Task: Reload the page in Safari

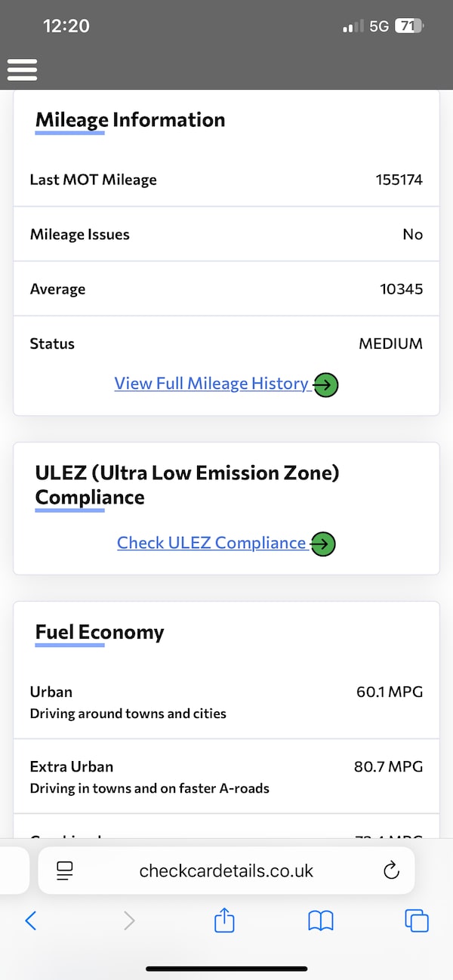Action: tap(390, 871)
